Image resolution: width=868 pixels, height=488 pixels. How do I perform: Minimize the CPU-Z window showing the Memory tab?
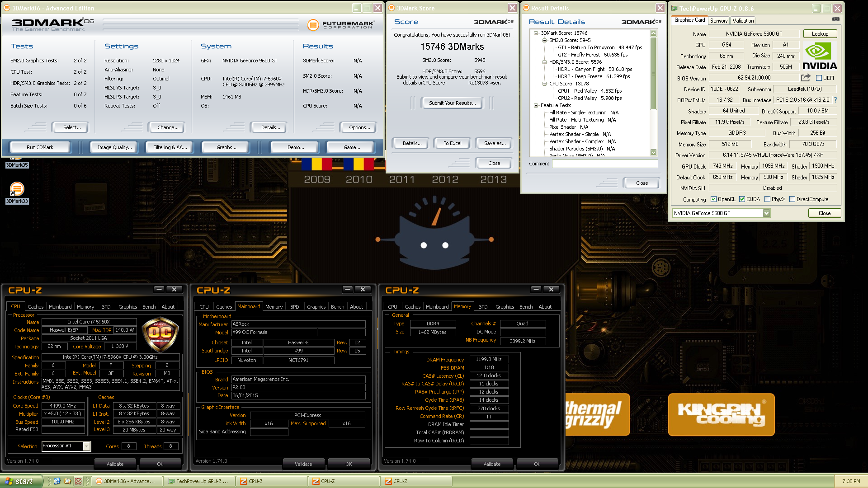[x=536, y=289]
